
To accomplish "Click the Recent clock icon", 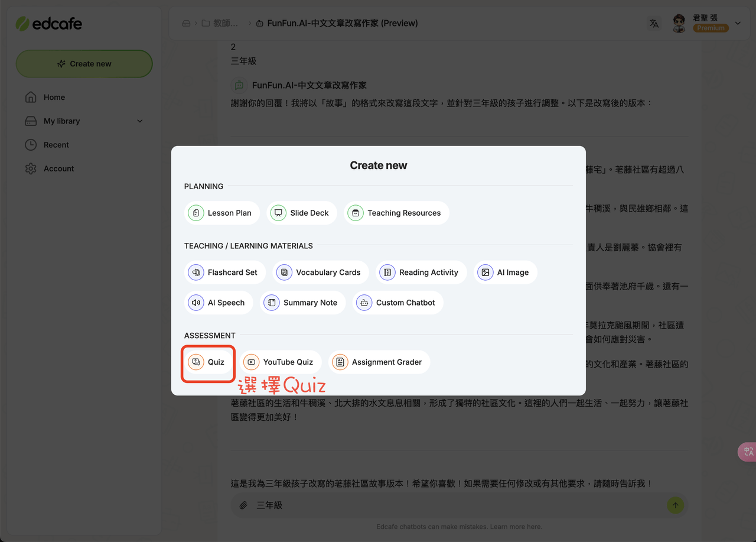I will tap(31, 145).
